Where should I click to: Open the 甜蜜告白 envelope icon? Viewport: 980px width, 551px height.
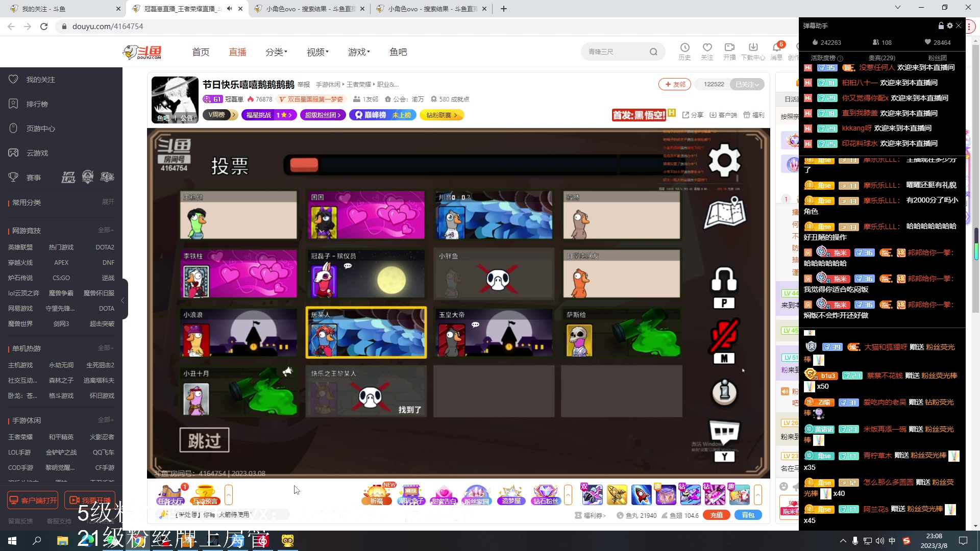(x=444, y=495)
